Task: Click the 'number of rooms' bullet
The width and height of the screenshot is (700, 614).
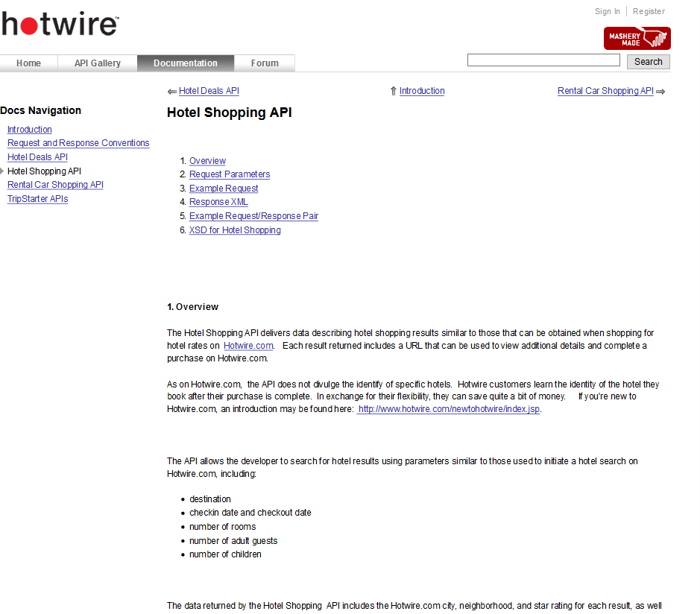Action: click(223, 527)
